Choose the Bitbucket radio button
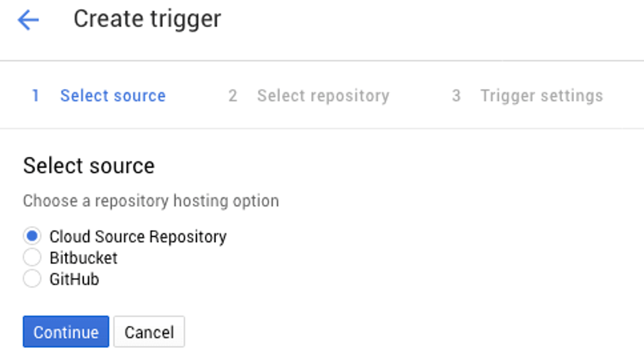The width and height of the screenshot is (644, 362). pyautogui.click(x=32, y=258)
